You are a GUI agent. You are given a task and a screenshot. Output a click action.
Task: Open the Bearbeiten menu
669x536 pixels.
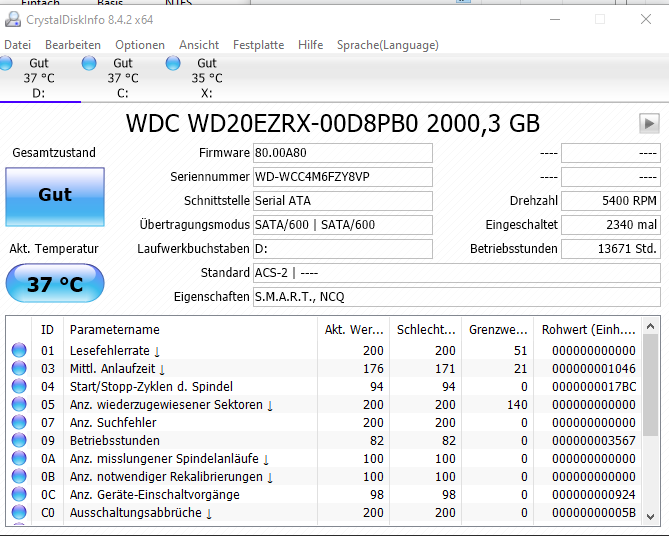73,45
